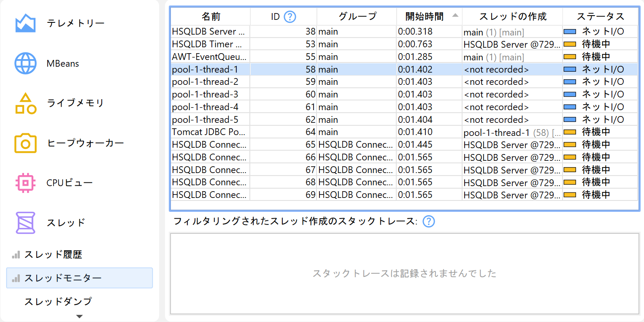Screen dimensions: 644x322
Task: Open the スレッド spool icon
Action: point(25,222)
